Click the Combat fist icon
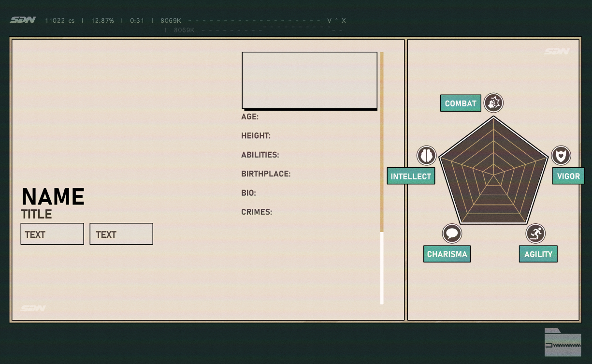 coord(493,103)
